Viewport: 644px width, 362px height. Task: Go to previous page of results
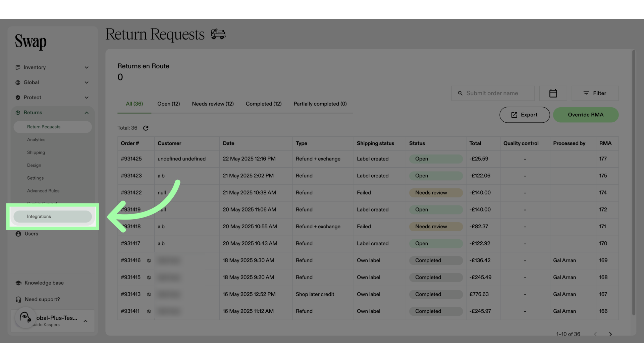[595, 334]
